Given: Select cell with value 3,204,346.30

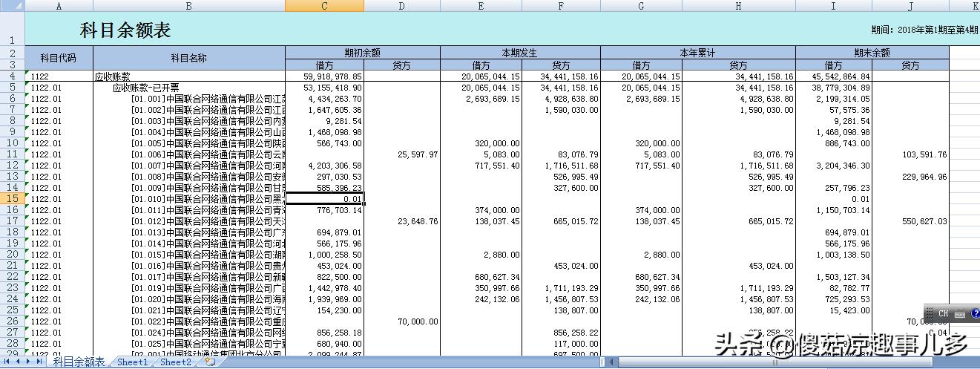Looking at the screenshot, I should 833,165.
